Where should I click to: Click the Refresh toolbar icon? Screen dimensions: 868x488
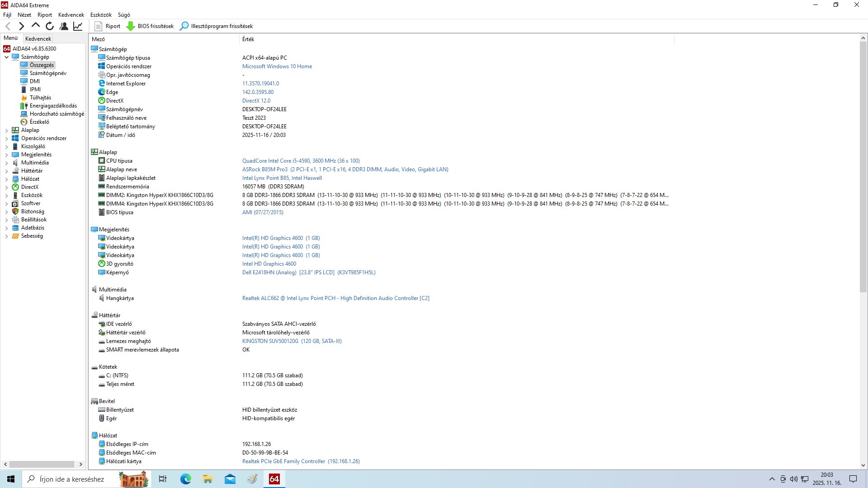click(50, 26)
